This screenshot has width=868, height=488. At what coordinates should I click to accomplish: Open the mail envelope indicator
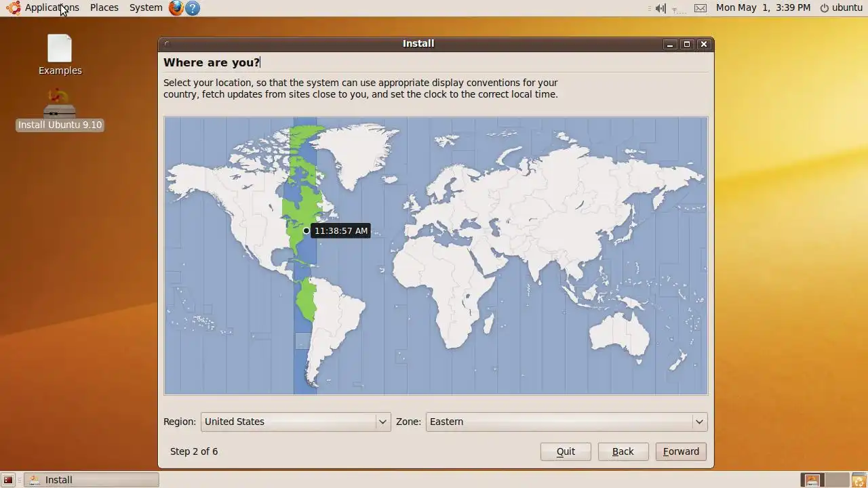click(701, 8)
